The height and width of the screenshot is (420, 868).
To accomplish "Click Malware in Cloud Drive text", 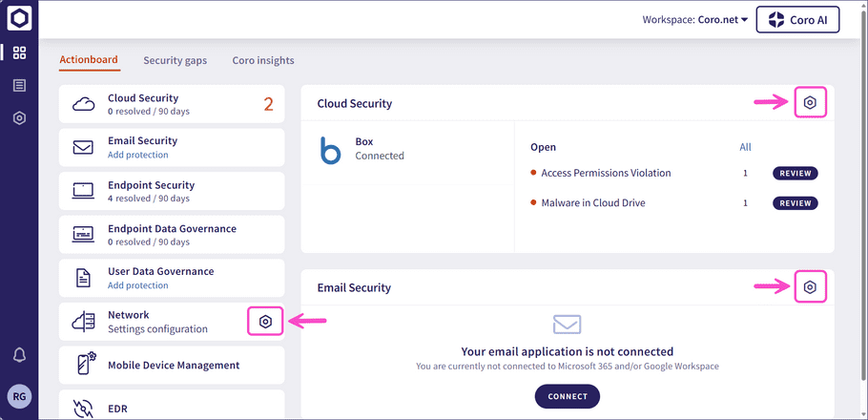I will pyautogui.click(x=593, y=202).
